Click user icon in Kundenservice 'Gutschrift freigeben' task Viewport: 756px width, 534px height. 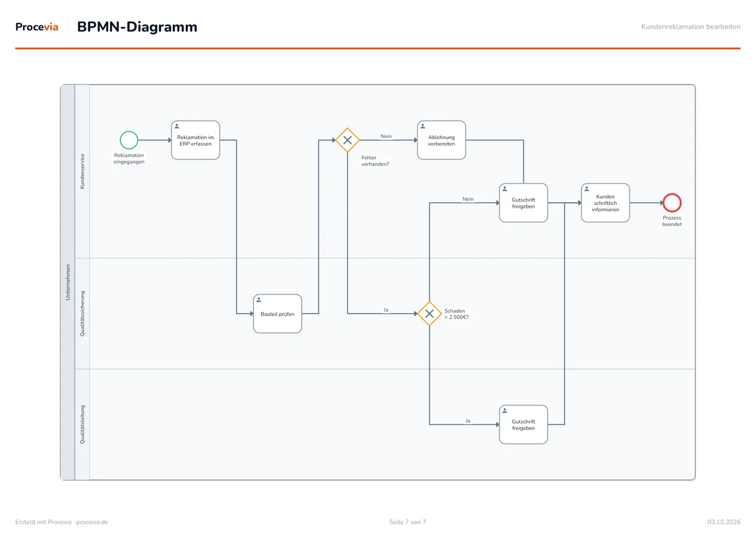tap(505, 190)
